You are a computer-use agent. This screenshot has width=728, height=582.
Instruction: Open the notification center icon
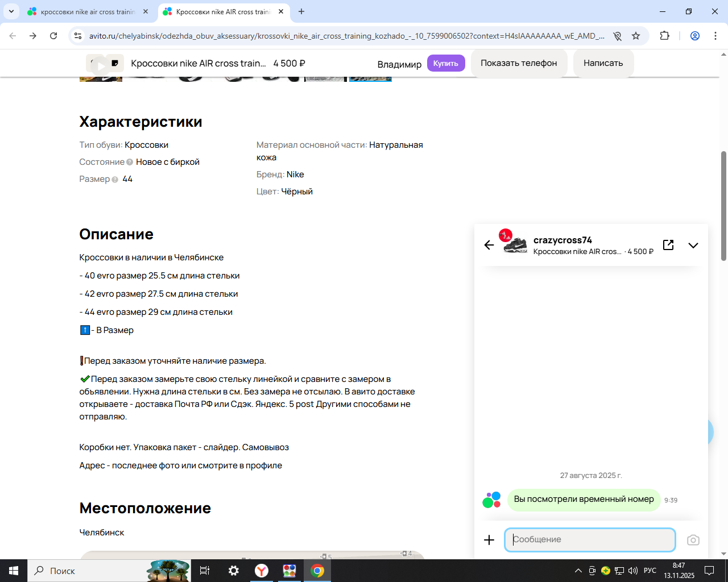pyautogui.click(x=709, y=571)
